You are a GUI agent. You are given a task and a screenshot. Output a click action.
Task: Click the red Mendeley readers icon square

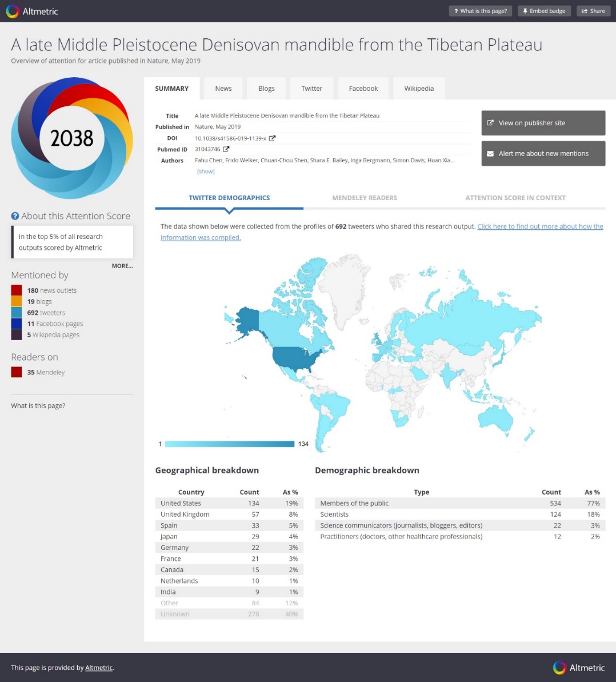tap(17, 372)
